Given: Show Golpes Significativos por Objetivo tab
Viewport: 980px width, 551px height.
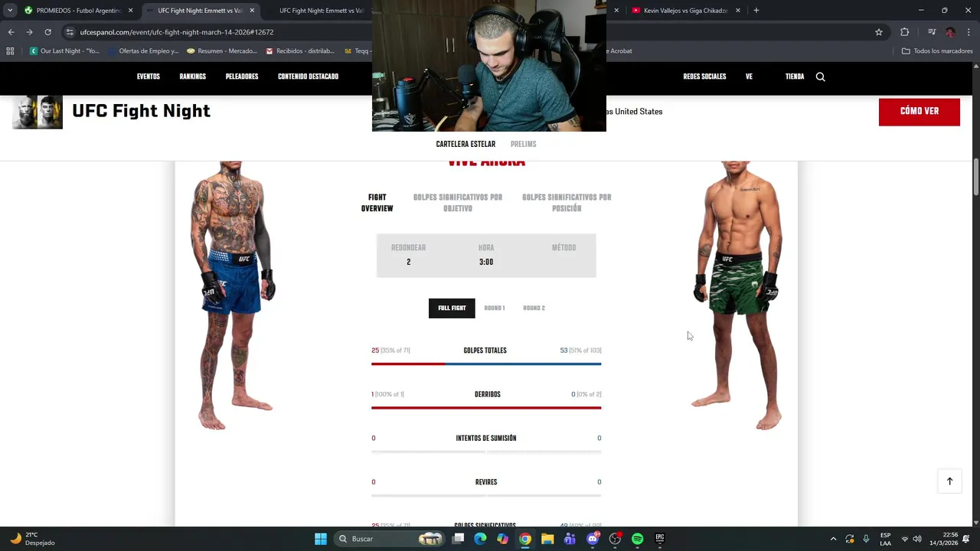Looking at the screenshot, I should (x=458, y=203).
